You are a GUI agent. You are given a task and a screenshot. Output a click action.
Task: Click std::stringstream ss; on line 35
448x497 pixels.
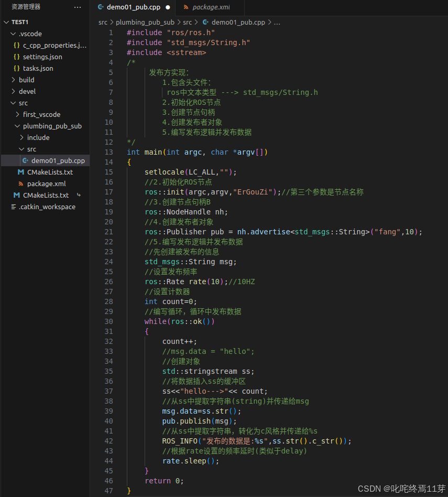[208, 372]
